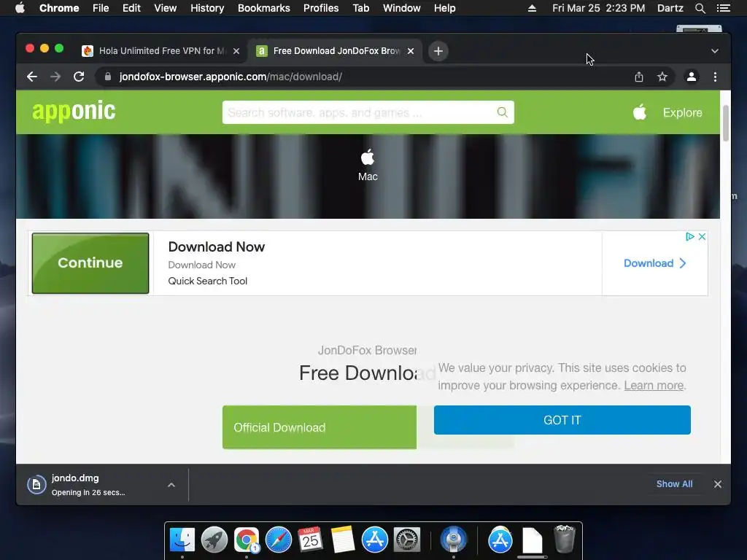
Task: Click the Official Download button
Action: coord(320,427)
